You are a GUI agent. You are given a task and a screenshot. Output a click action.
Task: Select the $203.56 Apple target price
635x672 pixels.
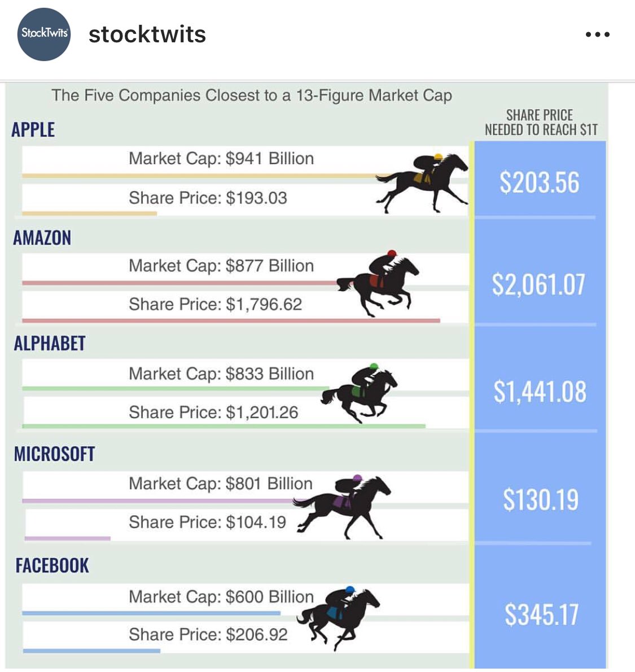(540, 182)
